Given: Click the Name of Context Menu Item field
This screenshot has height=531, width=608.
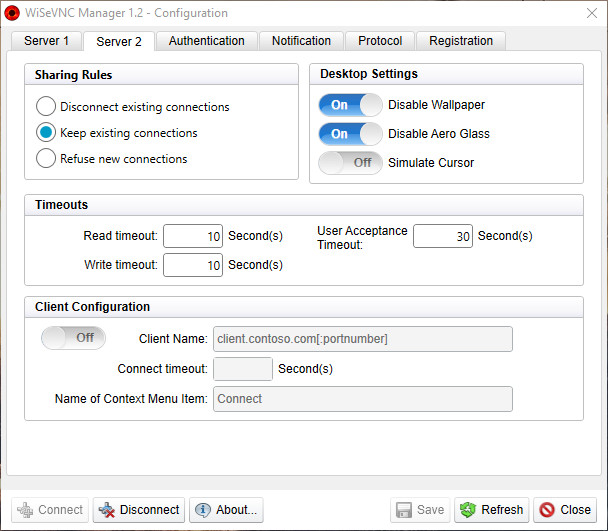Looking at the screenshot, I should pyautogui.click(x=363, y=399).
